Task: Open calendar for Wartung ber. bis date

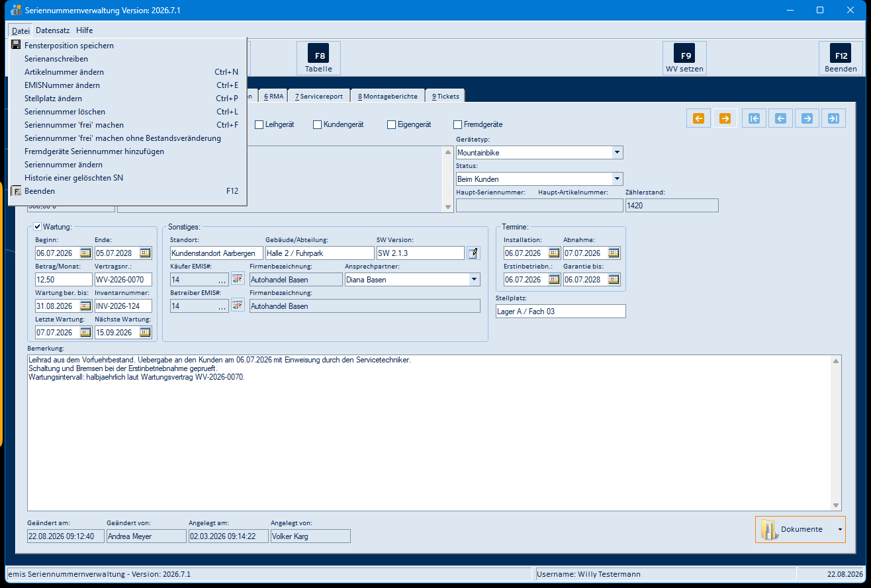Action: point(85,306)
